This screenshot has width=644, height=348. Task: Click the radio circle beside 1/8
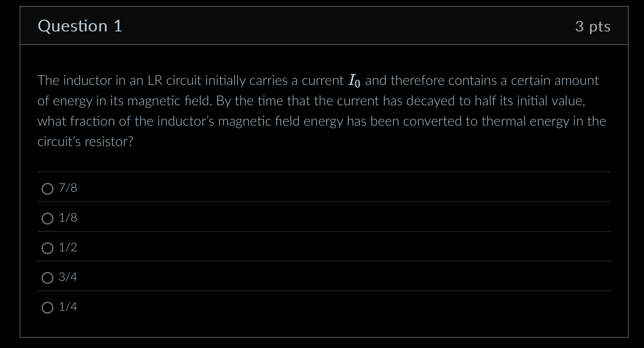(48, 218)
